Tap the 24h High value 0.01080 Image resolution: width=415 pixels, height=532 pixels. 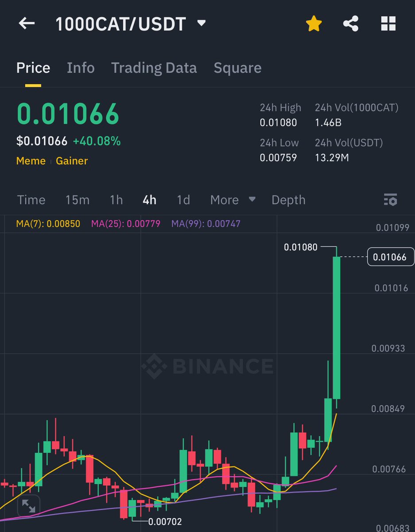pos(278,122)
